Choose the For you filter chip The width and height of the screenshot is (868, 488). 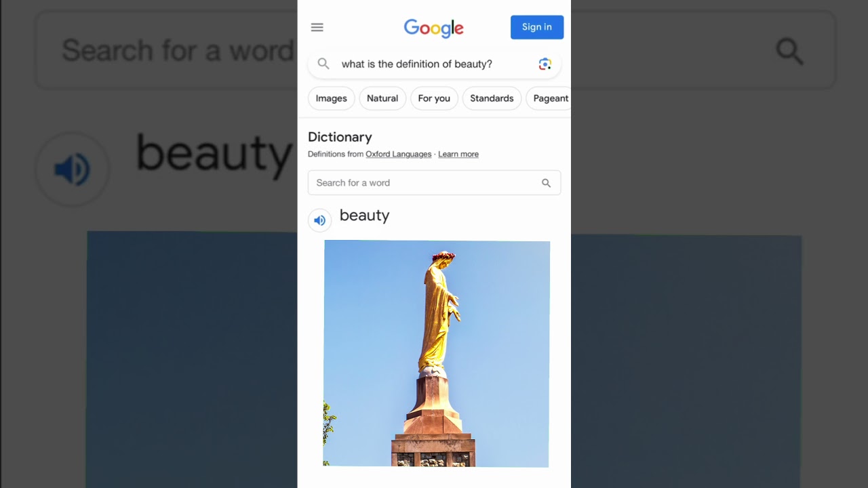pyautogui.click(x=434, y=98)
